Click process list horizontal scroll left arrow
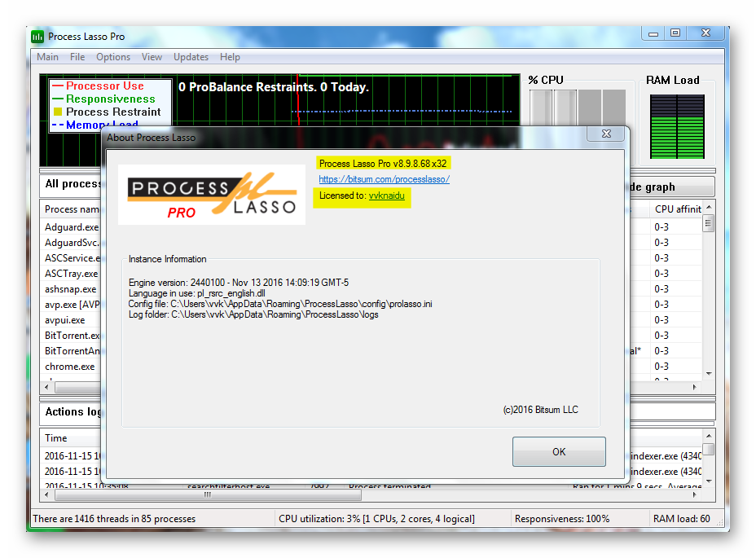The width and height of the screenshot is (756, 558). 46,387
